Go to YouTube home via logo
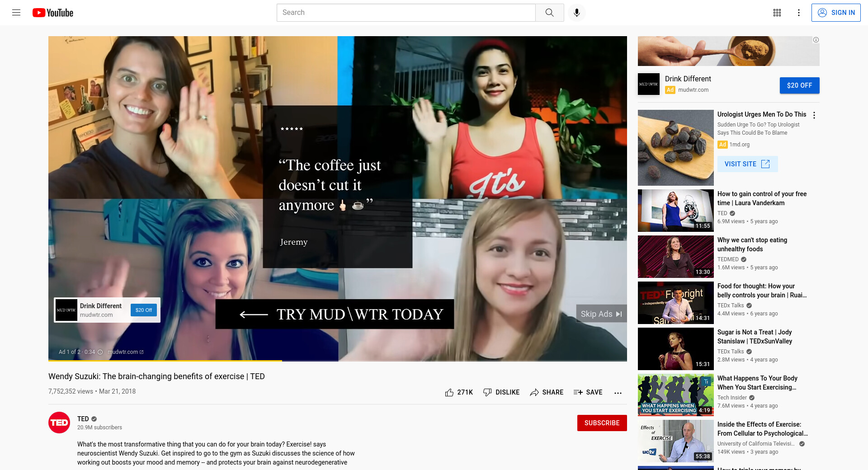868x470 pixels. tap(53, 13)
